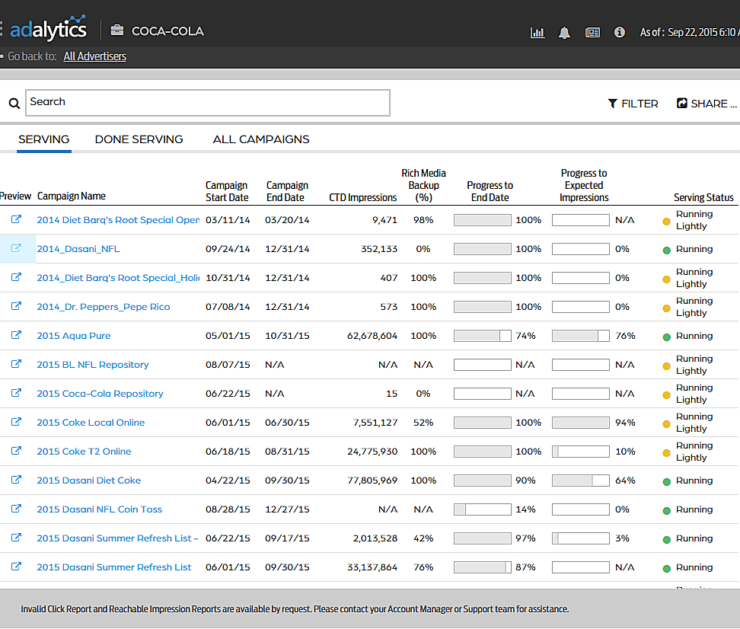Open the 2014_Dasani_NFL campaign link
Screen dimensions: 740x629
pyautogui.click(x=78, y=249)
